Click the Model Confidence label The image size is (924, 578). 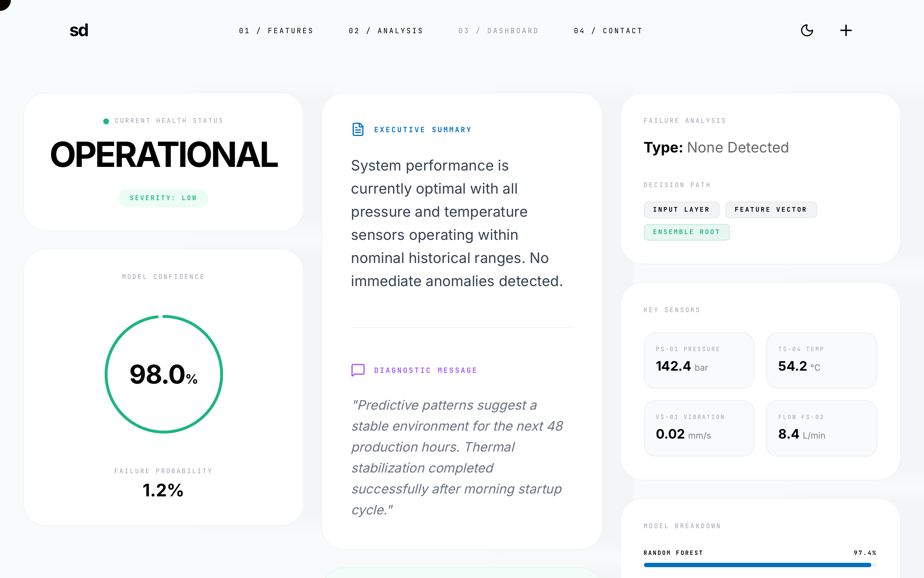(x=164, y=277)
